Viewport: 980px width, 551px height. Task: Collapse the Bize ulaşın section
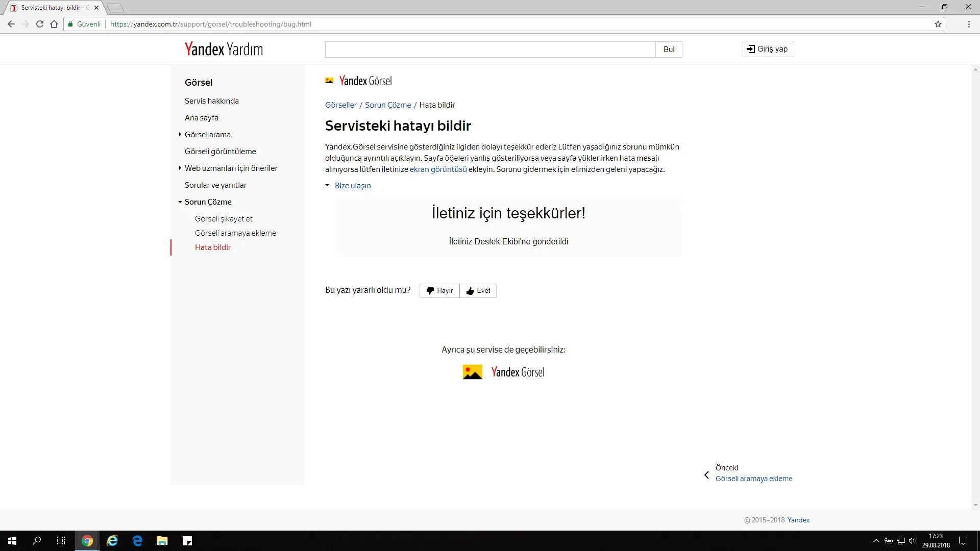tap(327, 185)
